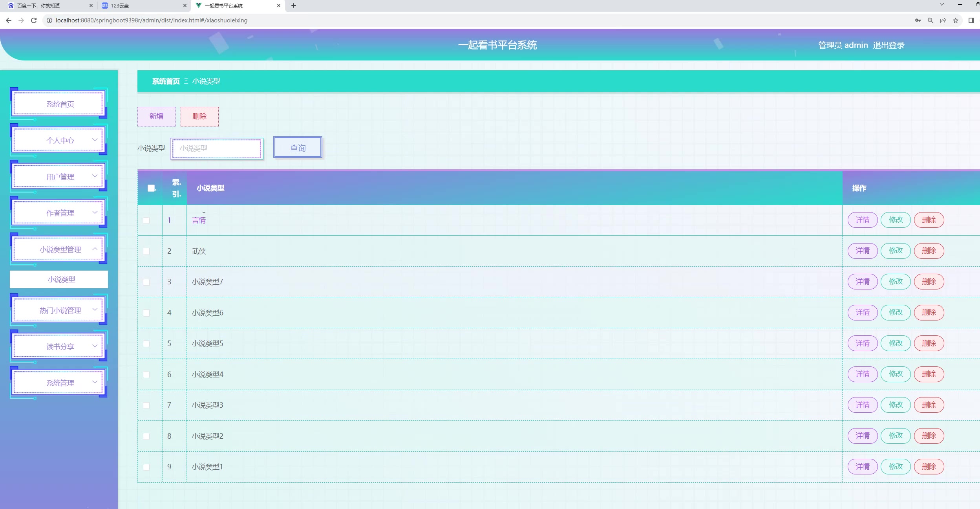Screen dimensions: 980x509
Task: Open 系统首页 in the sidebar
Action: tap(59, 104)
